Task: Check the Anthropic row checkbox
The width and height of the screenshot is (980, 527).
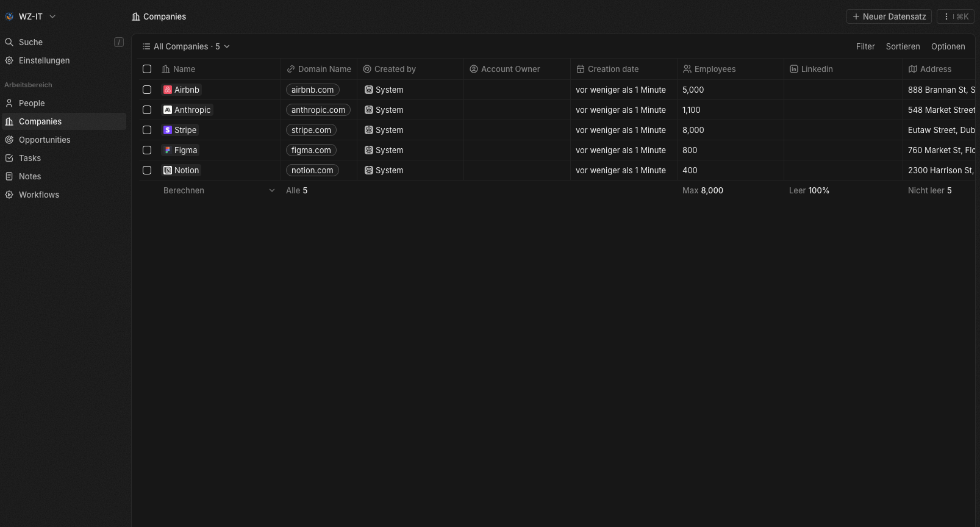Action: (147, 110)
